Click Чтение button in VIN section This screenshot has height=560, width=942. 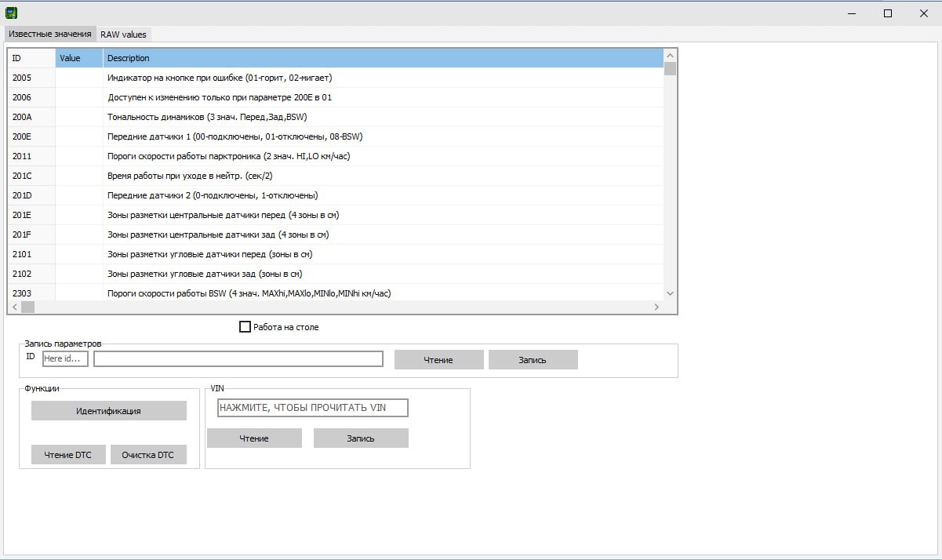[x=254, y=438]
